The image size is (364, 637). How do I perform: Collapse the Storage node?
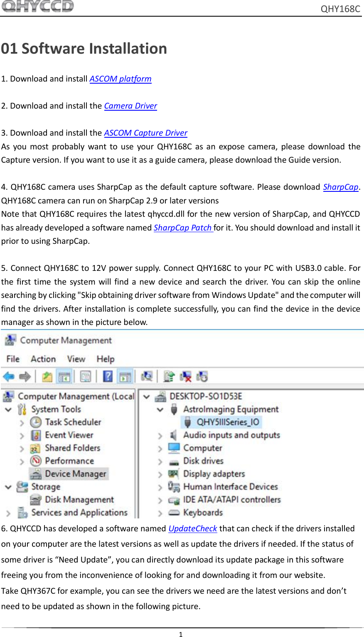pos(8,487)
